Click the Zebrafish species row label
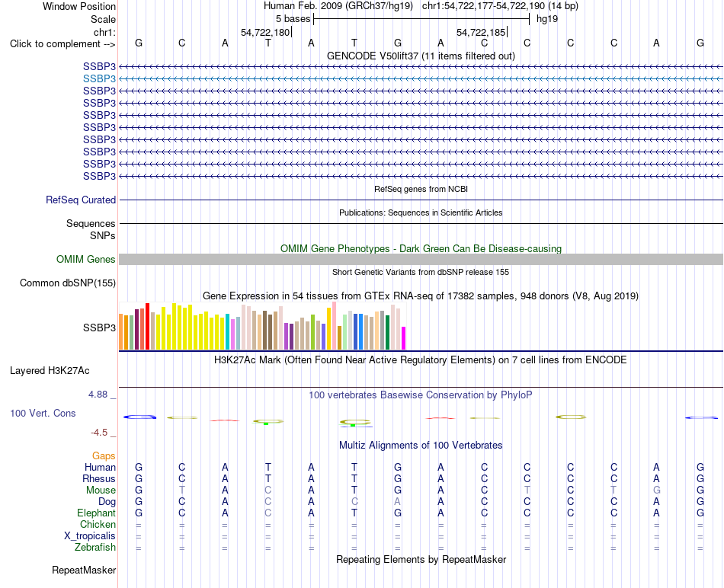Viewport: 724px width, 588px height. pyautogui.click(x=95, y=548)
